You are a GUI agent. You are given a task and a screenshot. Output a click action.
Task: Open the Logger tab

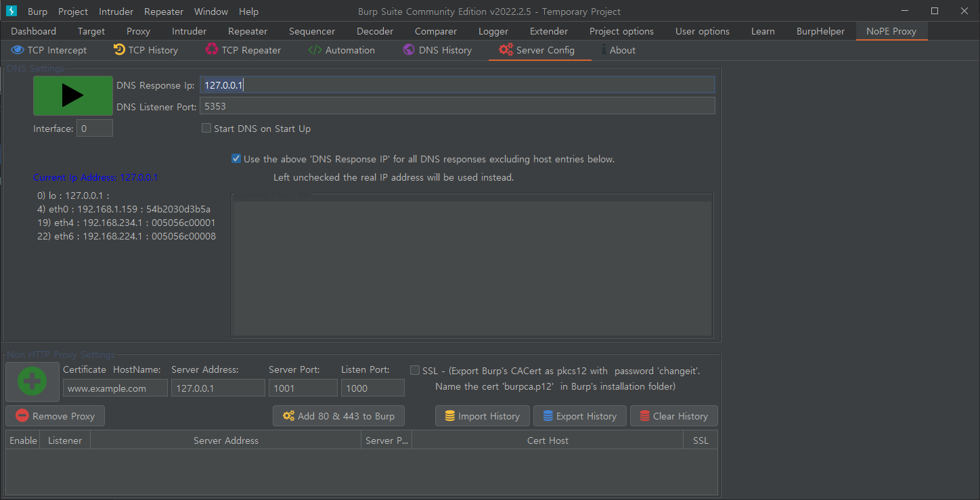pos(493,31)
